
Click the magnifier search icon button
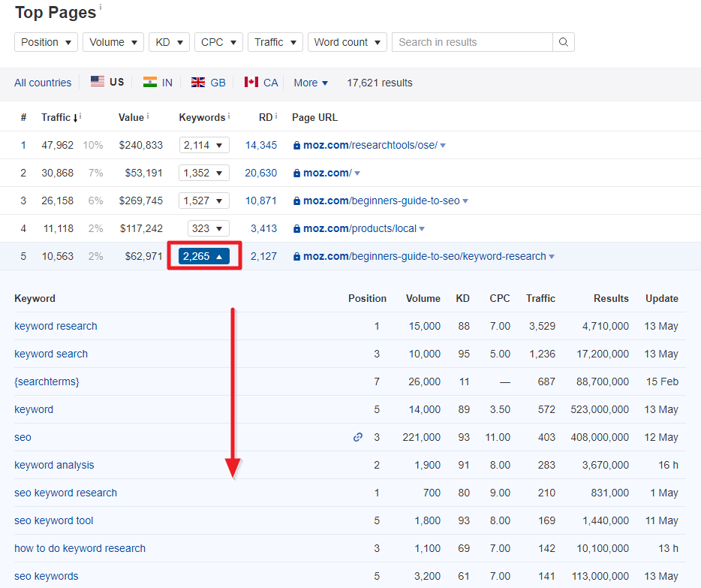click(564, 42)
